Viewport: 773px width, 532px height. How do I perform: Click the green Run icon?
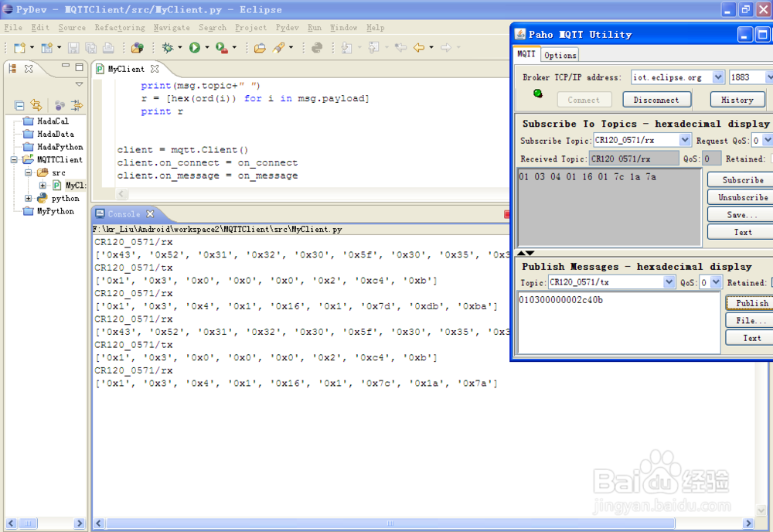(195, 47)
